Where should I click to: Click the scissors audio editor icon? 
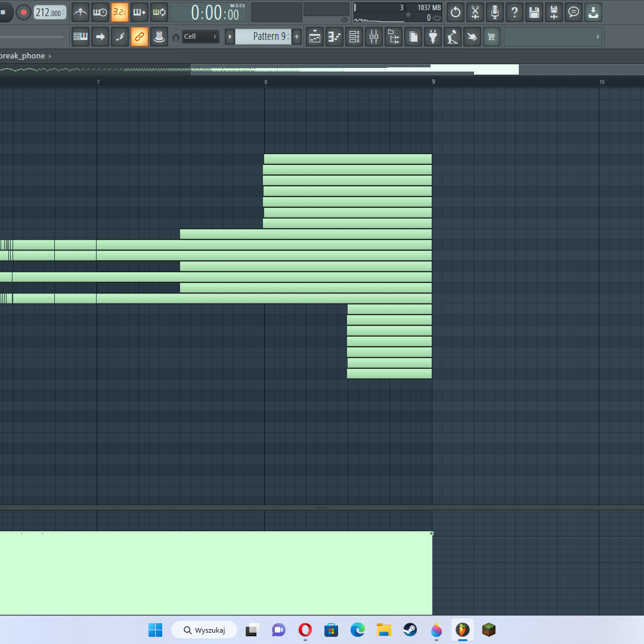(475, 12)
